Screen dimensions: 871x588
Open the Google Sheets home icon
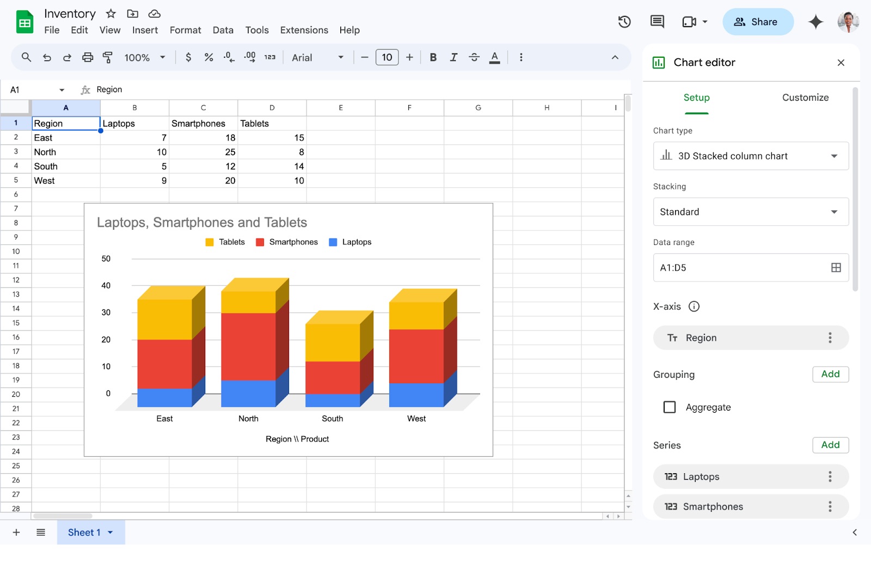click(24, 22)
